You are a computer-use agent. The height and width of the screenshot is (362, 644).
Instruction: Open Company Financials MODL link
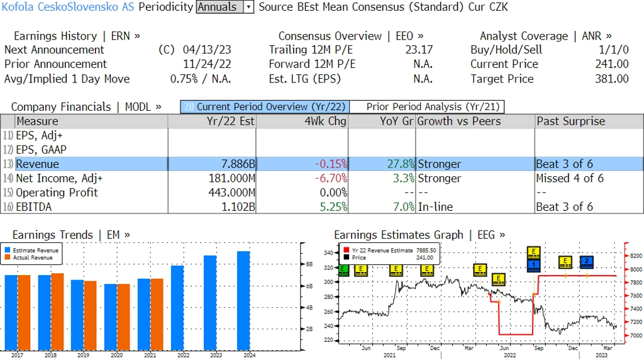coord(86,107)
